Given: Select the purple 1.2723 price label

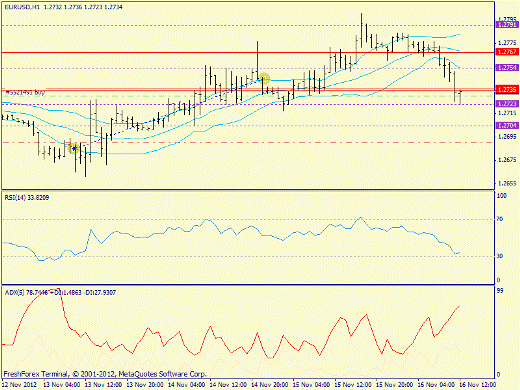Looking at the screenshot, I should 507,104.
